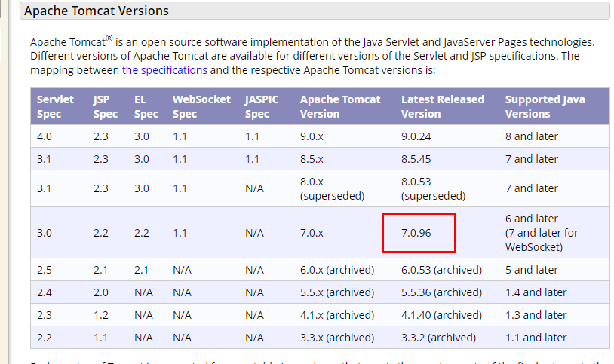Click '6 and later (7 and later for WebSocket)' cell

pyautogui.click(x=541, y=233)
